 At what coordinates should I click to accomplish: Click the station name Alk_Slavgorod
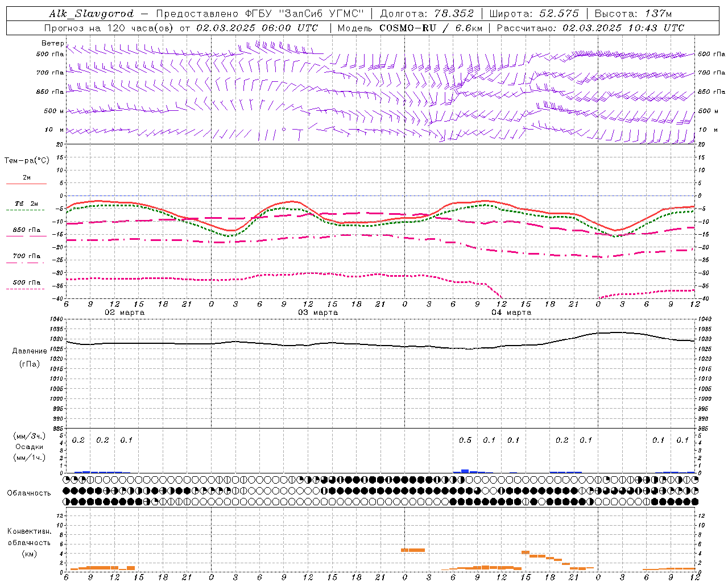(92, 14)
